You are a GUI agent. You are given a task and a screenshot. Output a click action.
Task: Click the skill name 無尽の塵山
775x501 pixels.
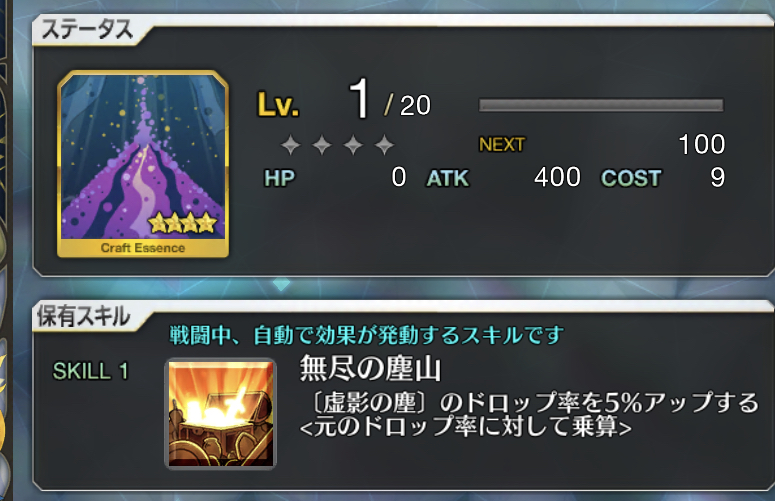(x=370, y=369)
